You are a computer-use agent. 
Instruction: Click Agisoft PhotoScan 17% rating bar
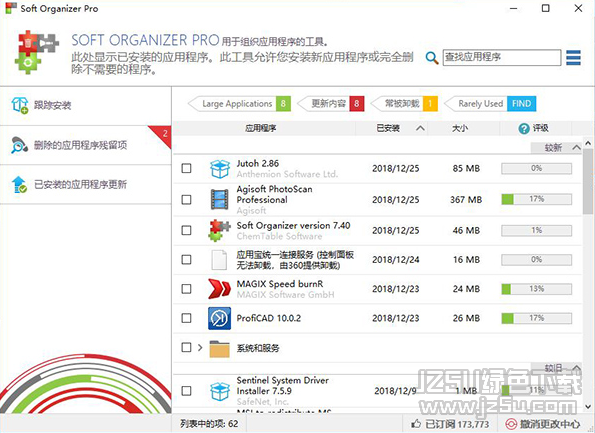tap(537, 199)
